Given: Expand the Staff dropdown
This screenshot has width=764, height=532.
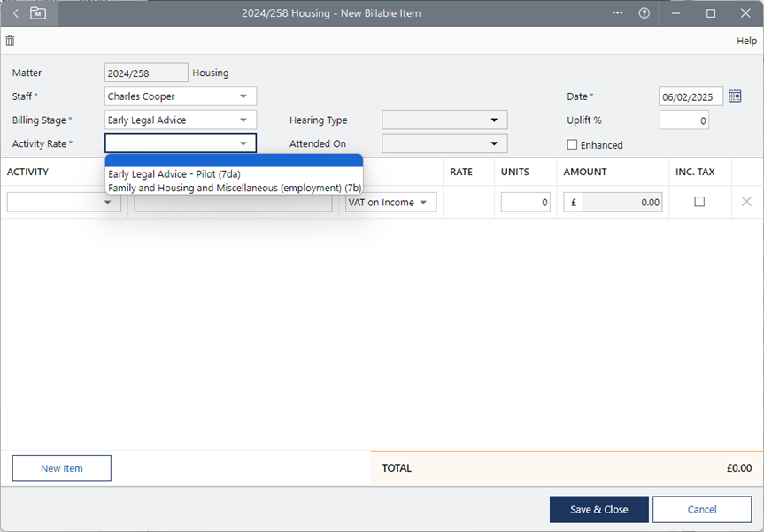Looking at the screenshot, I should [243, 96].
